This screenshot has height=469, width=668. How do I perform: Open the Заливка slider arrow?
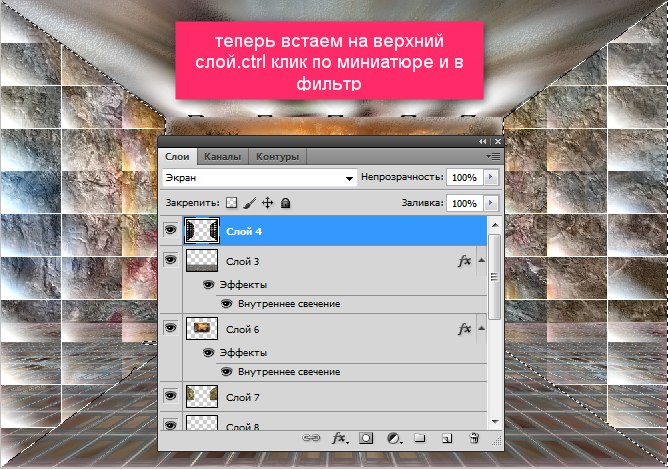click(491, 203)
